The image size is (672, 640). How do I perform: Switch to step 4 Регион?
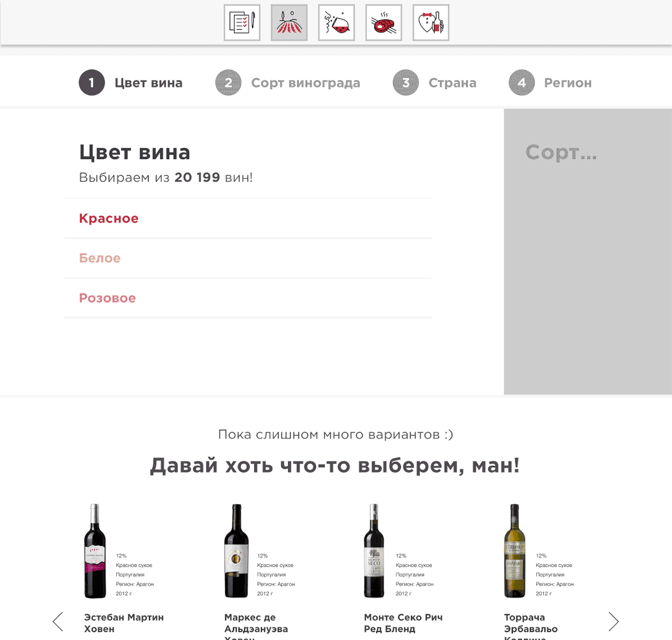pyautogui.click(x=550, y=83)
